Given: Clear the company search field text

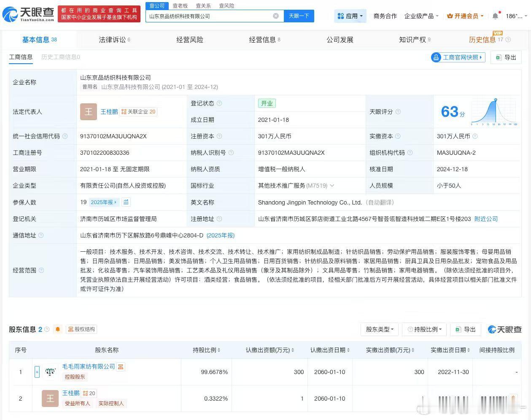Looking at the screenshot, I should point(276,16).
